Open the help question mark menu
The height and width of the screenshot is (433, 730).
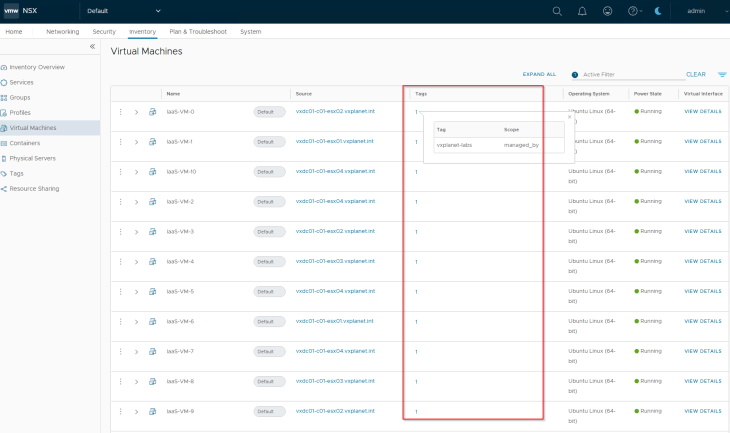point(634,11)
